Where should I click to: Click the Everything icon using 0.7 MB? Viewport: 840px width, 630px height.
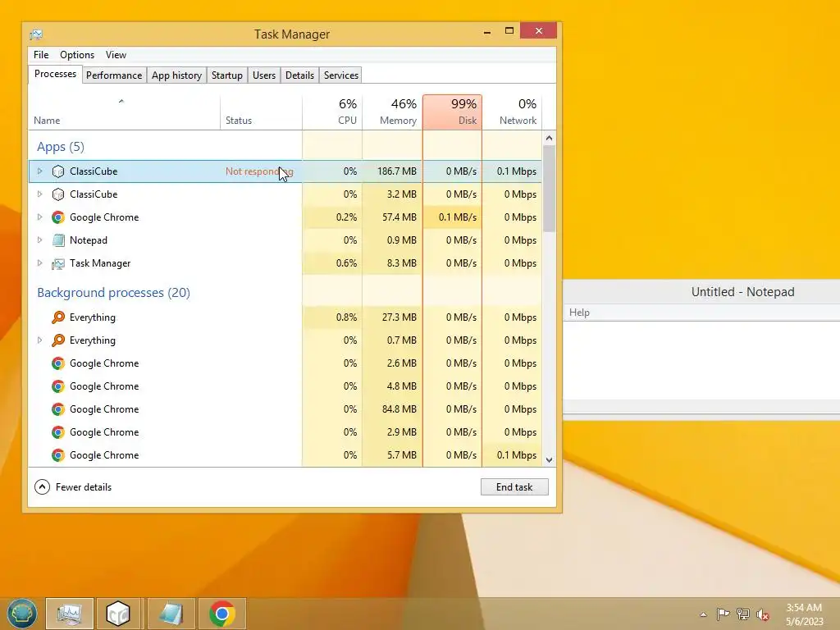point(58,340)
